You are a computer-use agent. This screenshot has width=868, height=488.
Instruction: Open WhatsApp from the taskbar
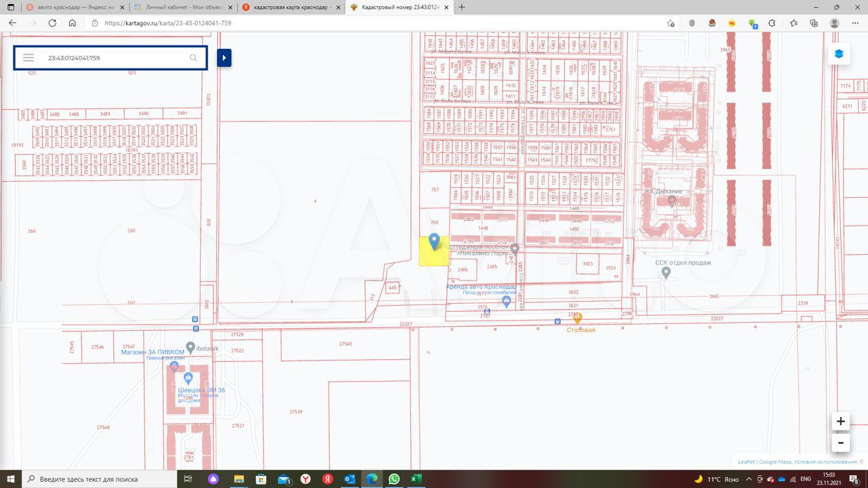coord(394,479)
